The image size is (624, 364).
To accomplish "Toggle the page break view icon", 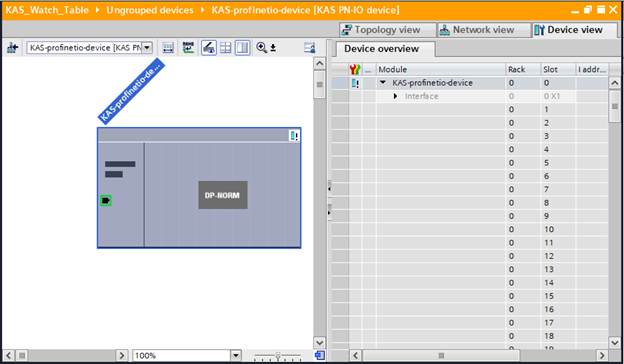I will [242, 48].
